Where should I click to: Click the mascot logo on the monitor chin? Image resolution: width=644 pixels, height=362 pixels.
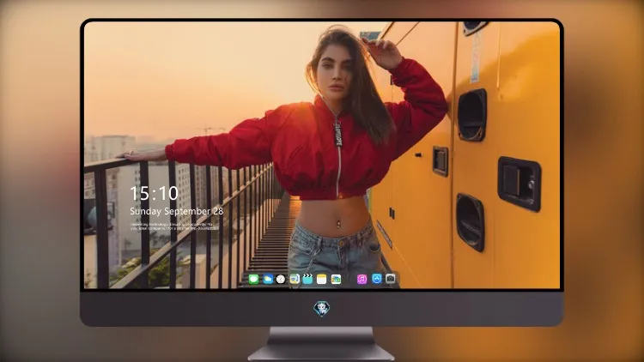click(x=322, y=309)
